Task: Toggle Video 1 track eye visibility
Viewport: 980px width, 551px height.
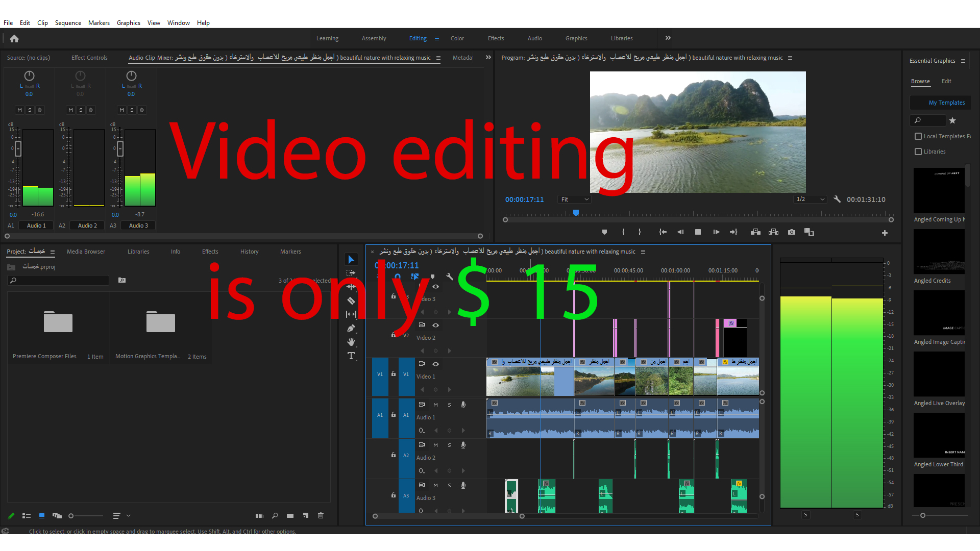Action: [436, 364]
